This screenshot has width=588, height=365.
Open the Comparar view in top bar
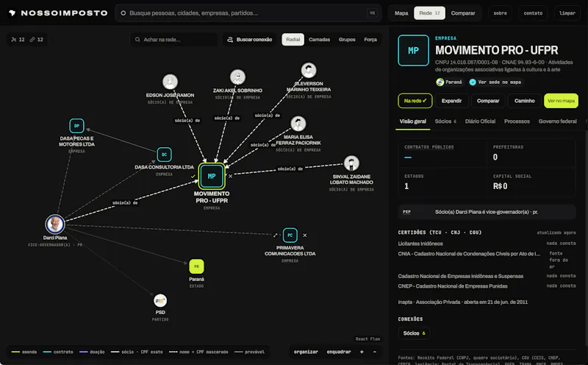[x=463, y=13]
